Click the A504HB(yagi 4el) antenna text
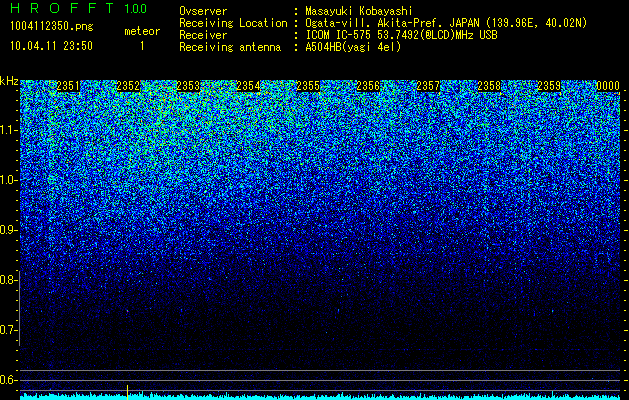 coord(353,47)
